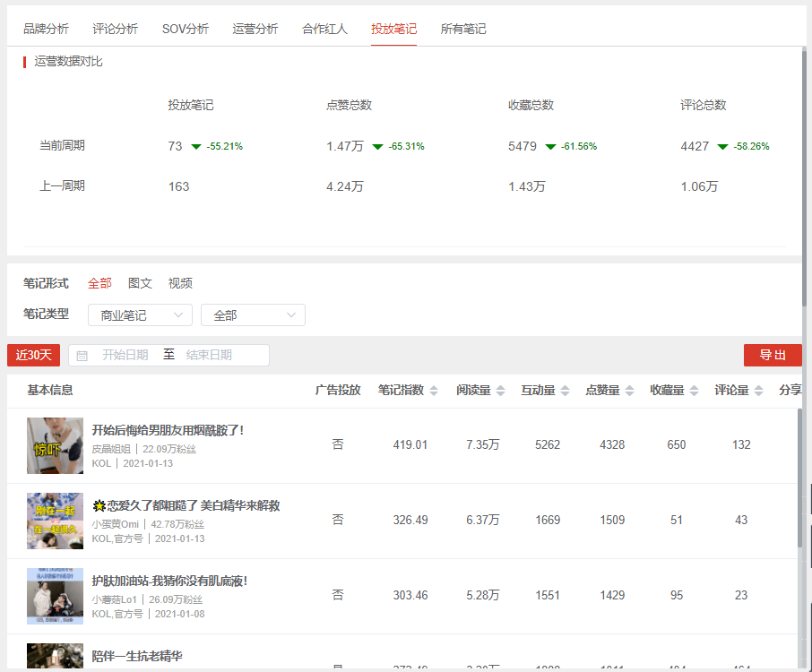Click the calendar icon in date picker
812x672 pixels.
(82, 356)
